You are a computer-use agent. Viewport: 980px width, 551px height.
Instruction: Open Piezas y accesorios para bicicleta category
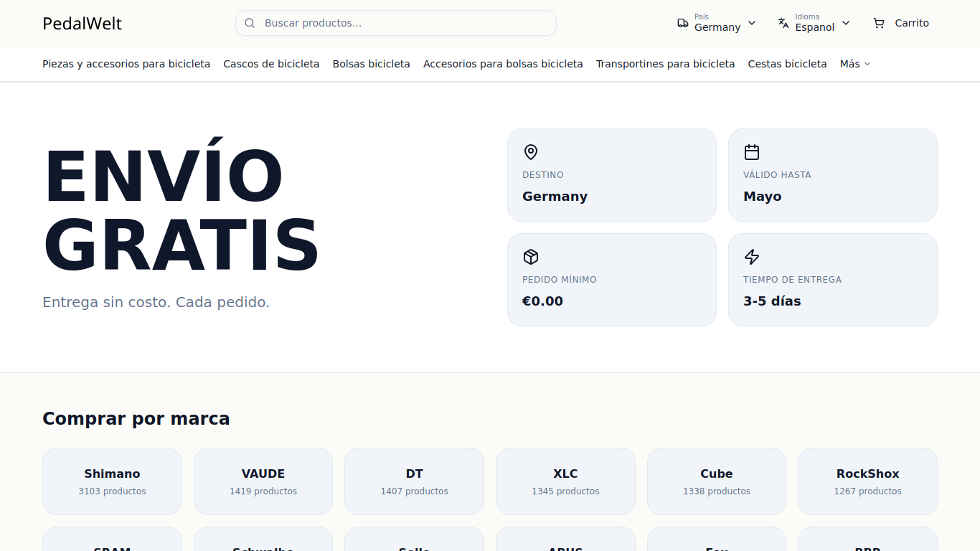126,64
